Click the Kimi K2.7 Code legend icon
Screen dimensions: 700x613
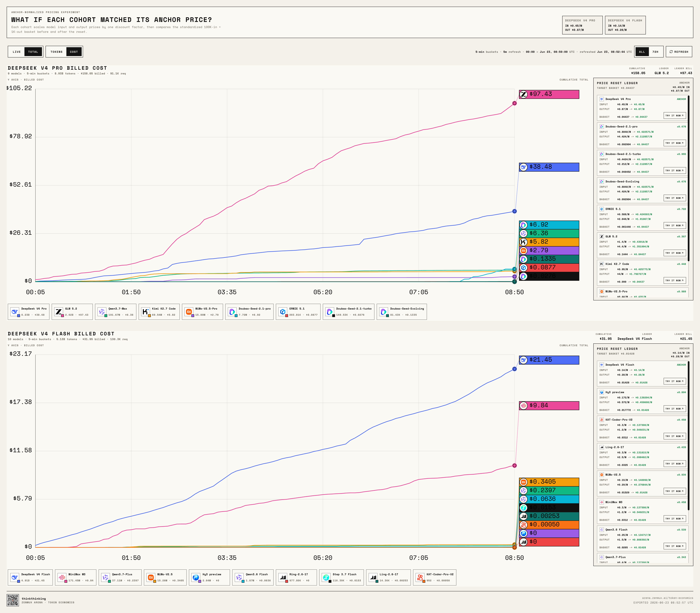point(145,312)
